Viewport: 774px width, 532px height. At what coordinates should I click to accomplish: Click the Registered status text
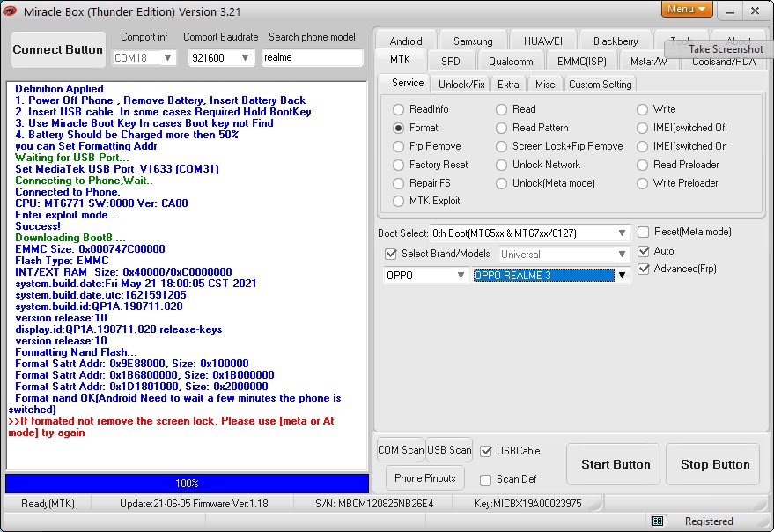click(x=709, y=521)
